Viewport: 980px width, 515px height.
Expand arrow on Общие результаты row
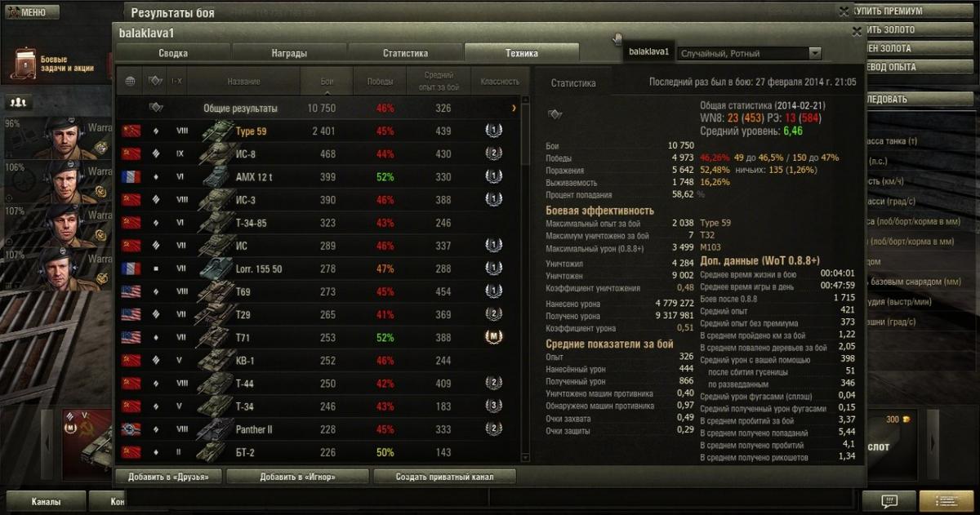tap(514, 108)
